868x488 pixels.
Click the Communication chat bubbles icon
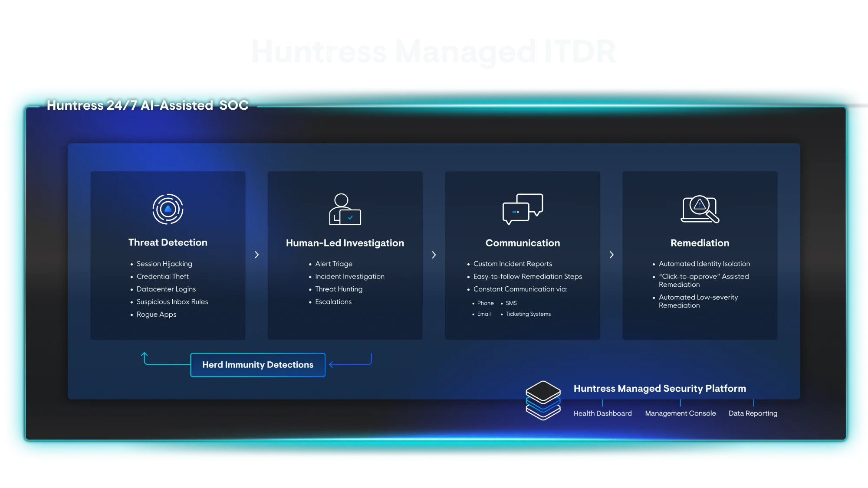pos(523,209)
